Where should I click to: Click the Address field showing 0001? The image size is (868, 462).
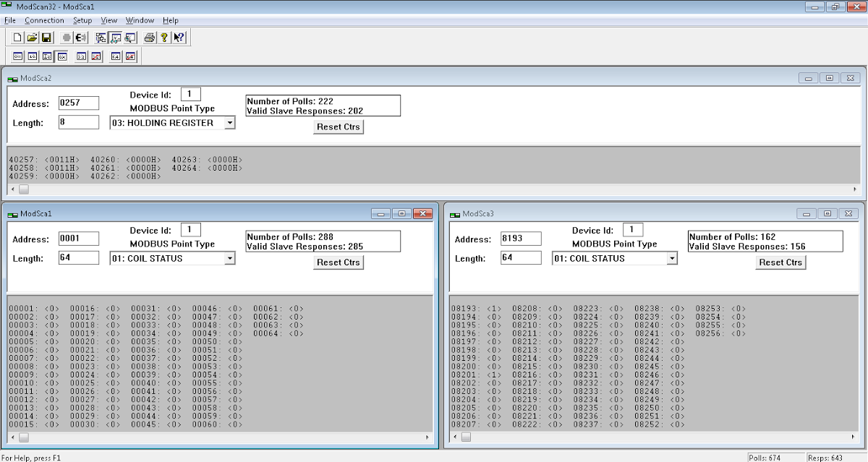tap(78, 239)
